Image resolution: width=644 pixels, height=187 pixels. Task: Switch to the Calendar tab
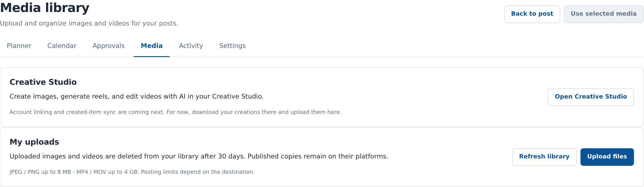62,46
